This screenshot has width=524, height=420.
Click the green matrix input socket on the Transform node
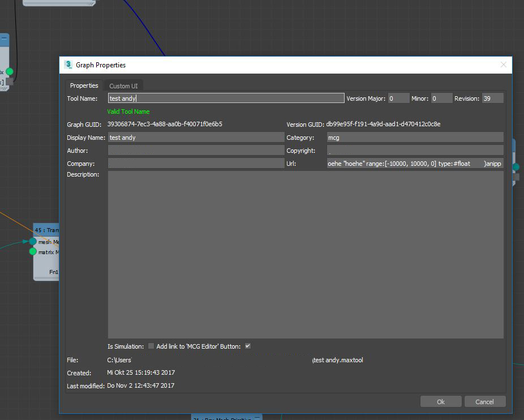tap(33, 251)
